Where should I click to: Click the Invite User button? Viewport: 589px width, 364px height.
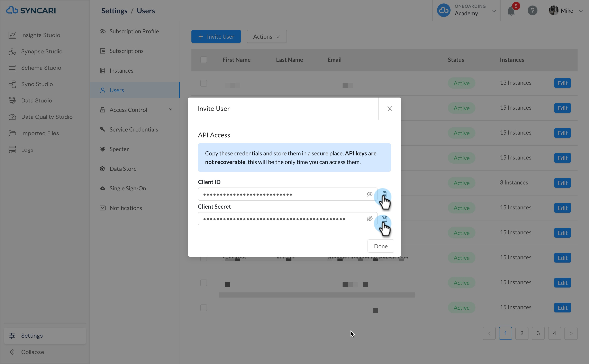[216, 37]
